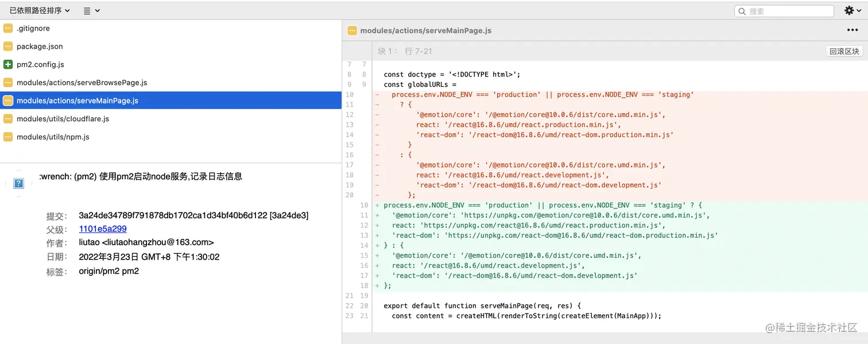
Task: Select modules/actions/serveMainPage.js in the file list
Action: point(77,101)
